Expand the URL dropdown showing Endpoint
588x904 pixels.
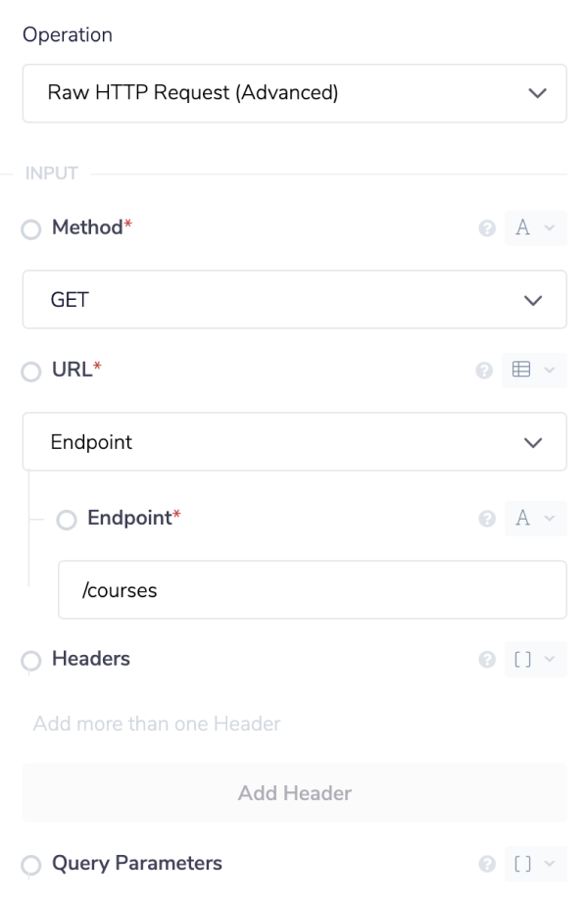click(x=294, y=442)
